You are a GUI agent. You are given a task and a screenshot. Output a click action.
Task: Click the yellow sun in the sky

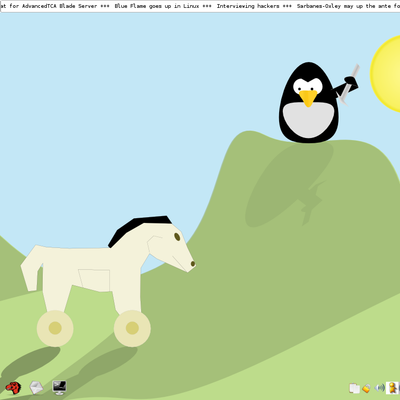[x=387, y=73]
